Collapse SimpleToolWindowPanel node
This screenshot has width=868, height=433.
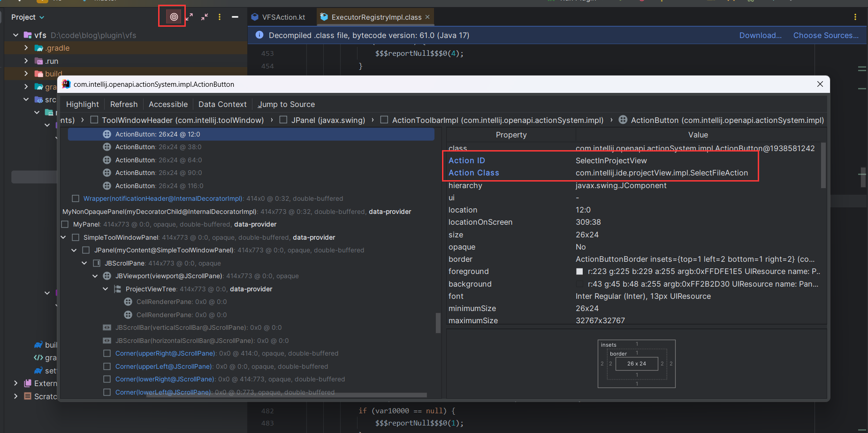[x=63, y=237]
